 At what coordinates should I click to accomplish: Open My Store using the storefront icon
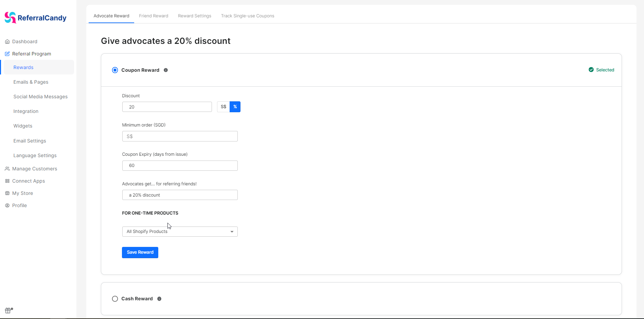tap(7, 193)
